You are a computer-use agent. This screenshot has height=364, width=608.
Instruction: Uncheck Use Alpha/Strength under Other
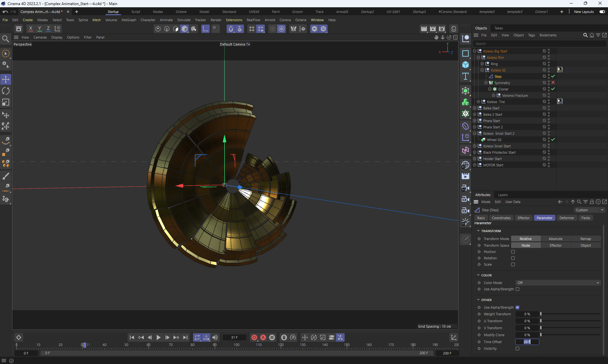(517, 307)
